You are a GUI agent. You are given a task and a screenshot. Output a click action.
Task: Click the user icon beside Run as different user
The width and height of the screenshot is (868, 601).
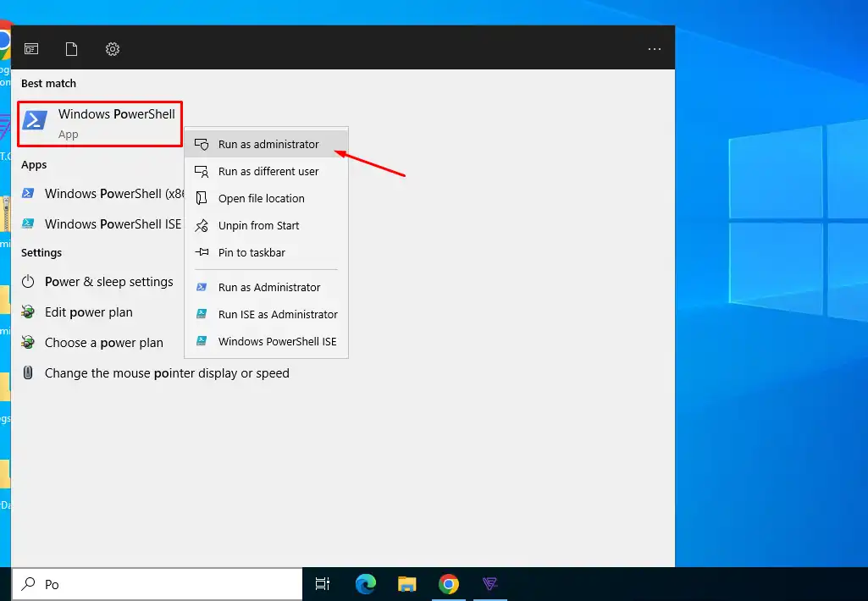[202, 172]
